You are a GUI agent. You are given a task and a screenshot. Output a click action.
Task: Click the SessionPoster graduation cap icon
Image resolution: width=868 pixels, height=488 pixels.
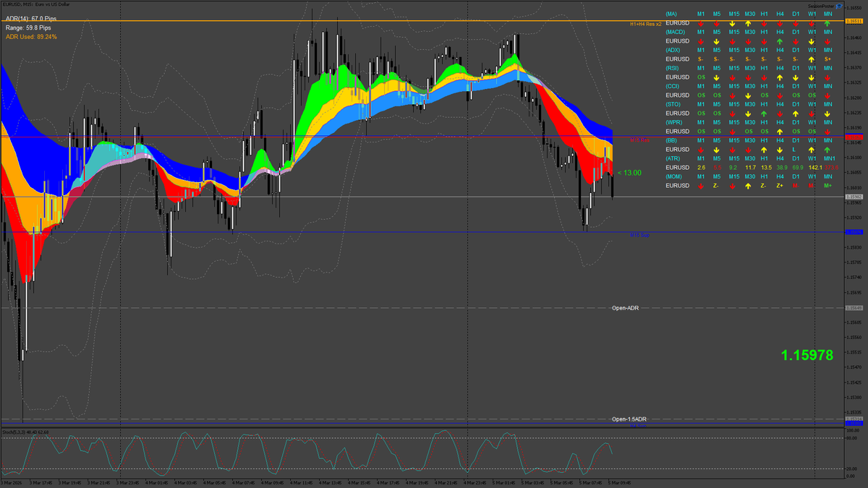click(838, 6)
